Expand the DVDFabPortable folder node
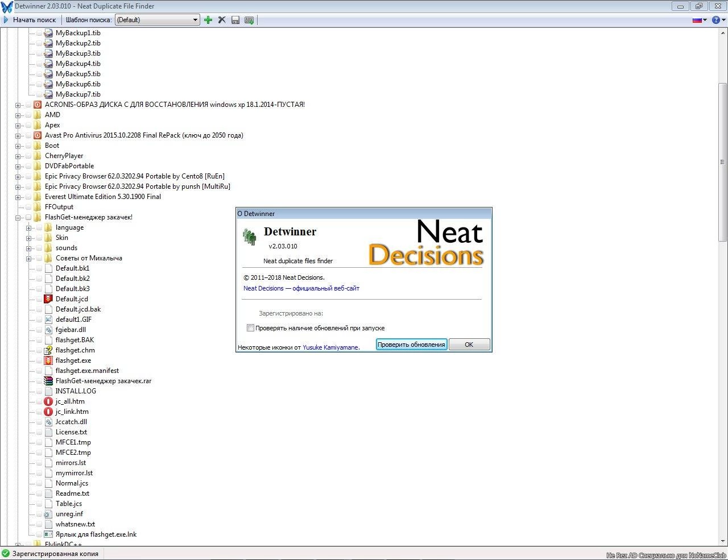 [18, 166]
